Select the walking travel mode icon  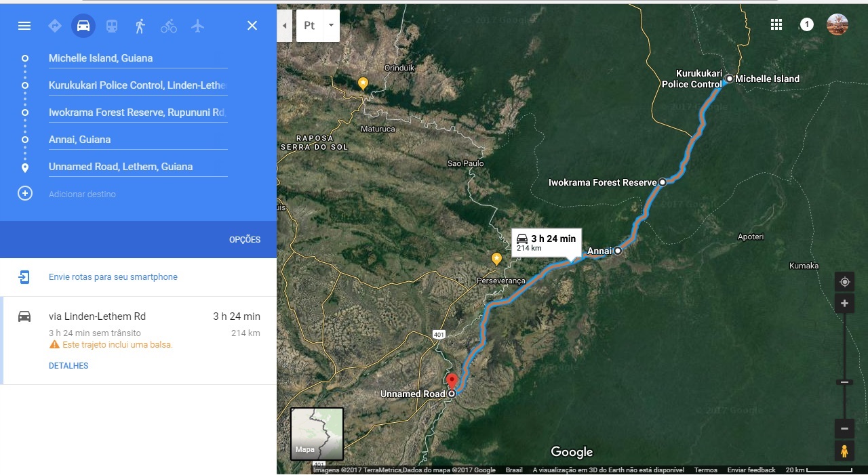pos(140,26)
